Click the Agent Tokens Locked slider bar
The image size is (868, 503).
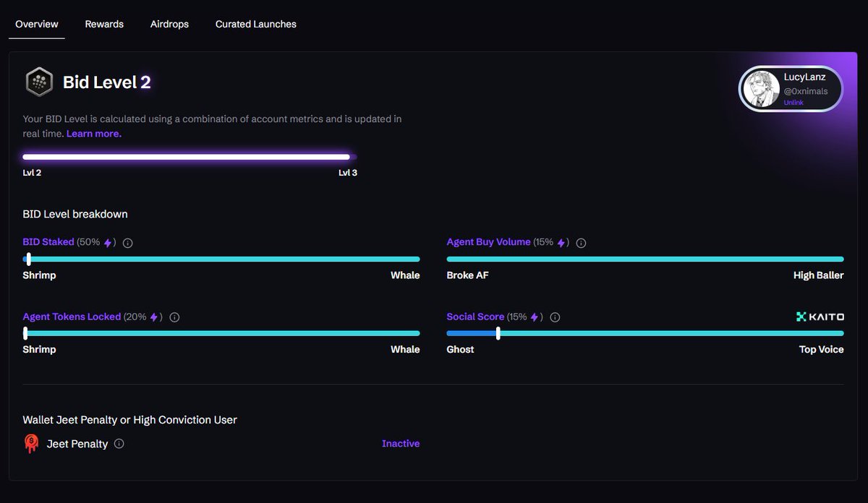(x=221, y=333)
